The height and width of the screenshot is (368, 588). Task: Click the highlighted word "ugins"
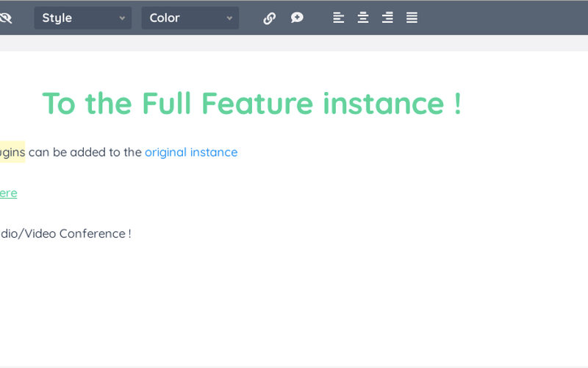pyautogui.click(x=12, y=152)
